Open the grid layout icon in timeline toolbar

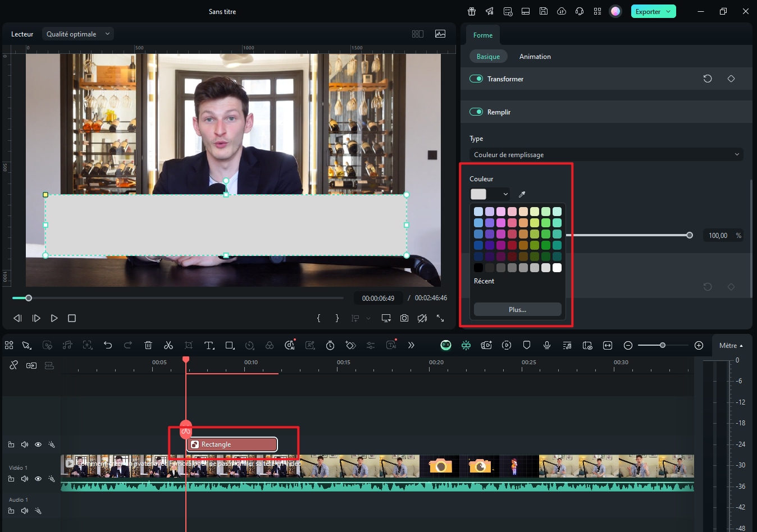(9, 345)
